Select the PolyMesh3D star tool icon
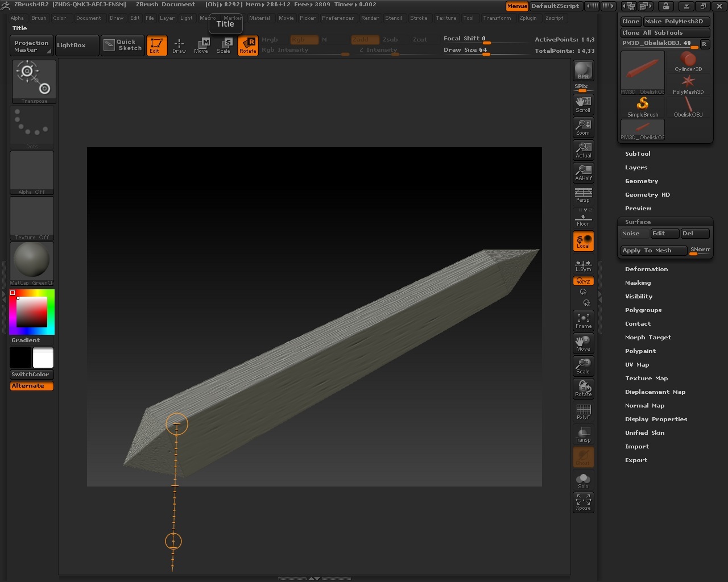Screen dimensions: 728x582 point(688,84)
